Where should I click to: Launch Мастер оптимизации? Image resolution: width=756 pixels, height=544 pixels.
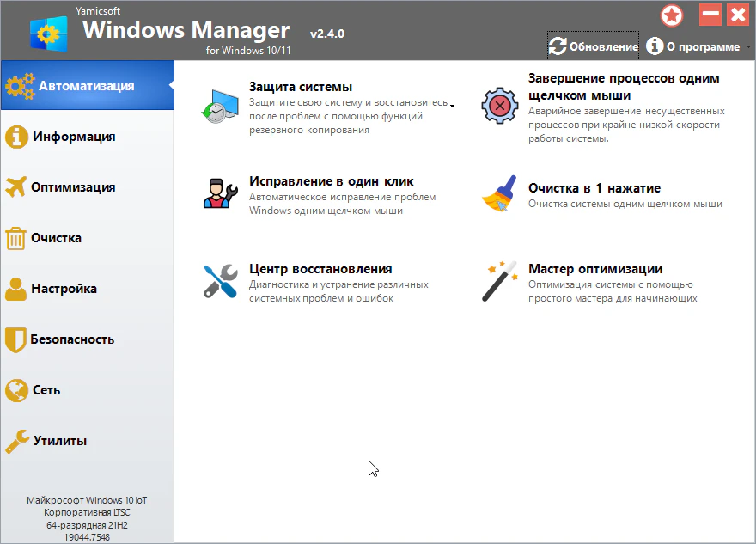(595, 269)
